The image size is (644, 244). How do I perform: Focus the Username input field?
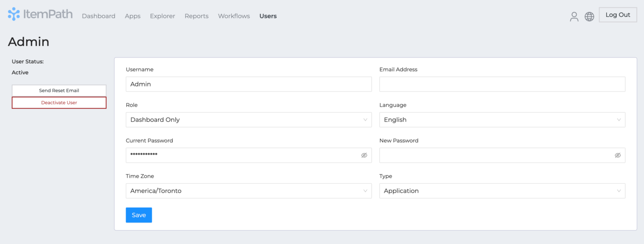coord(248,84)
